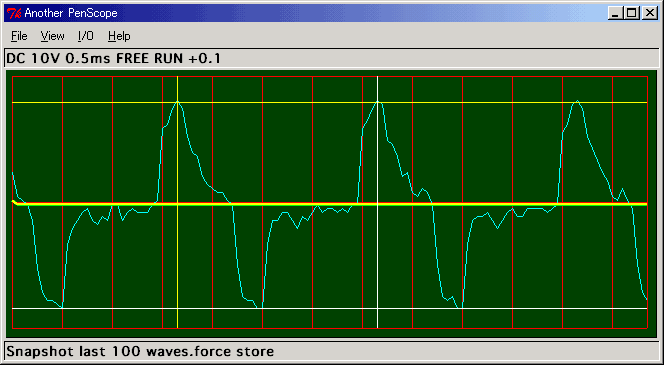Viewport: 664px width, 365px height.
Task: Close the Another PenScope window
Action: click(648, 14)
